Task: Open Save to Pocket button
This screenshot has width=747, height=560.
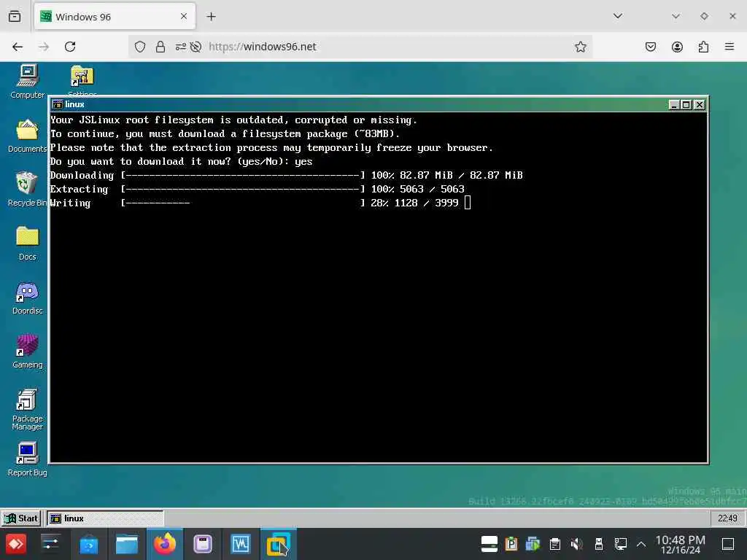Action: point(651,47)
